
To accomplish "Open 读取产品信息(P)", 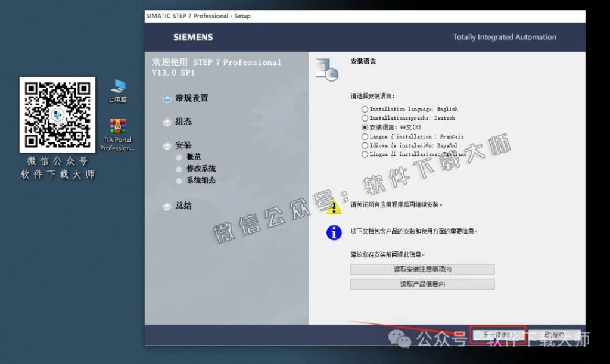I will [x=422, y=284].
